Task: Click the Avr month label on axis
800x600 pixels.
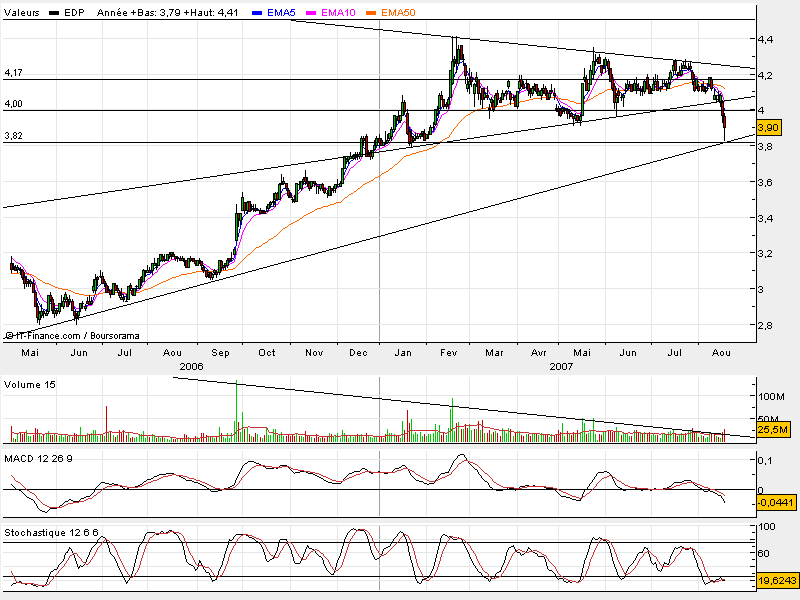Action: click(x=539, y=353)
